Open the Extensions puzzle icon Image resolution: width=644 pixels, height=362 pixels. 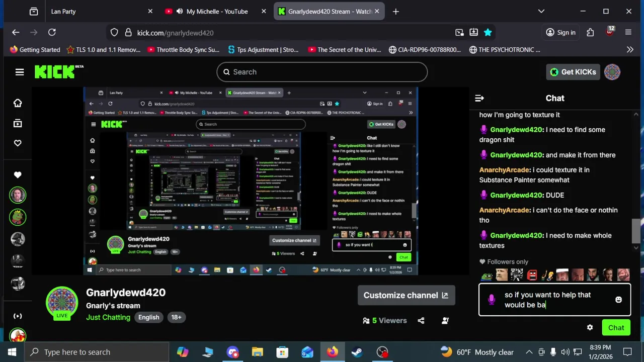(590, 33)
